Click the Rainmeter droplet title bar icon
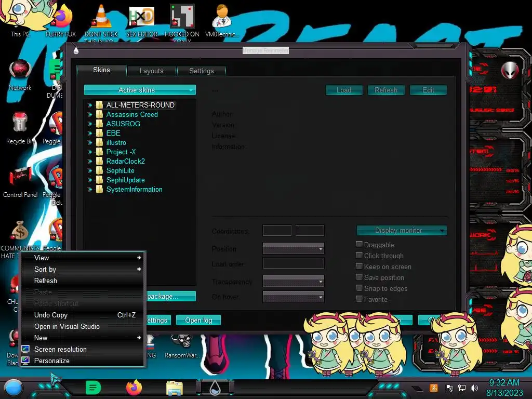532x399 pixels. tap(76, 50)
